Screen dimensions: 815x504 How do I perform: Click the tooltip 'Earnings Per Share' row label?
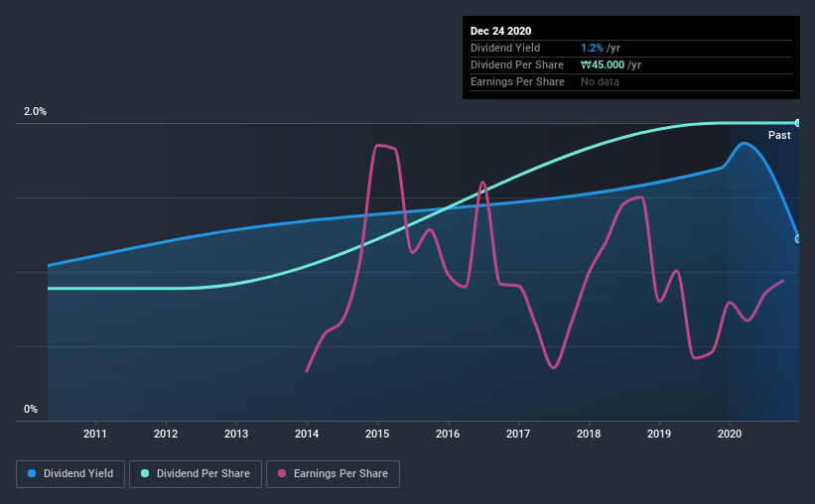tap(517, 81)
